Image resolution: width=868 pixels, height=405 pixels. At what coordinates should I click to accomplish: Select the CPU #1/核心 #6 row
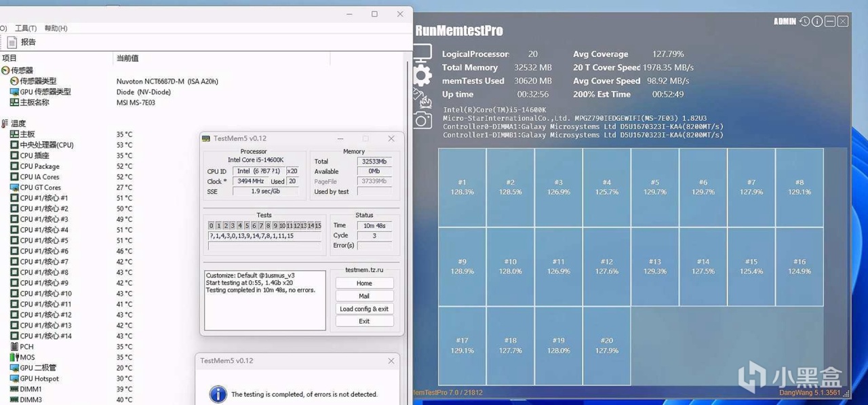[x=71, y=251]
